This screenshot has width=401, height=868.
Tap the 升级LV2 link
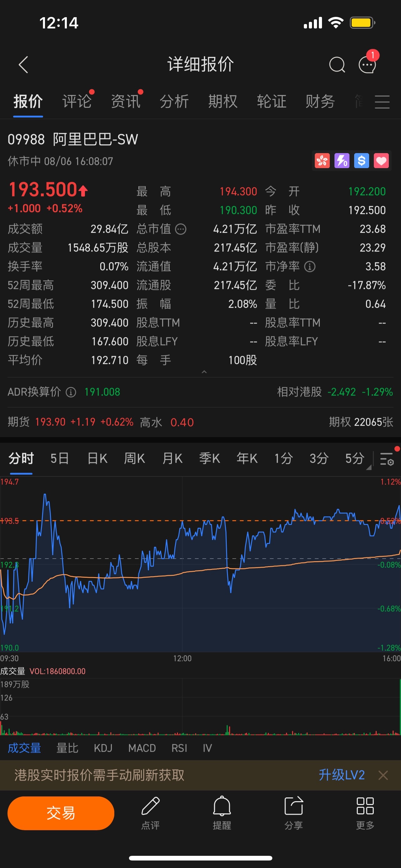pyautogui.click(x=341, y=775)
